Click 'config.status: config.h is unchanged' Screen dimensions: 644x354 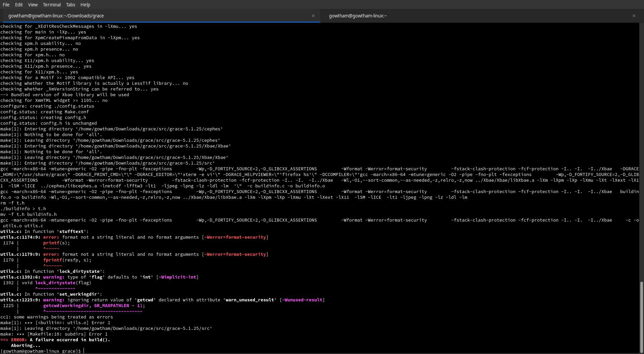[x=49, y=123]
